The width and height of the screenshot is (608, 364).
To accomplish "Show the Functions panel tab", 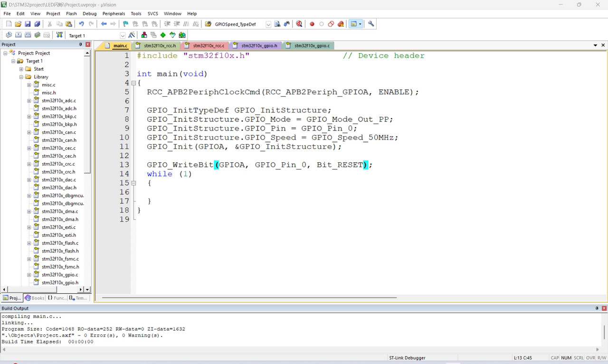I will (x=57, y=298).
